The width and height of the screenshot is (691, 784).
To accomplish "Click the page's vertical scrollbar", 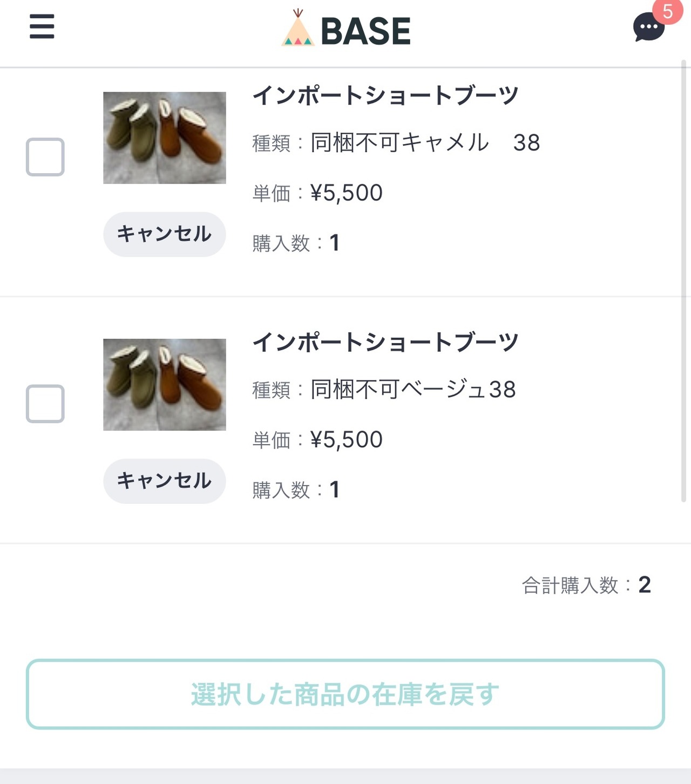I will (x=683, y=281).
